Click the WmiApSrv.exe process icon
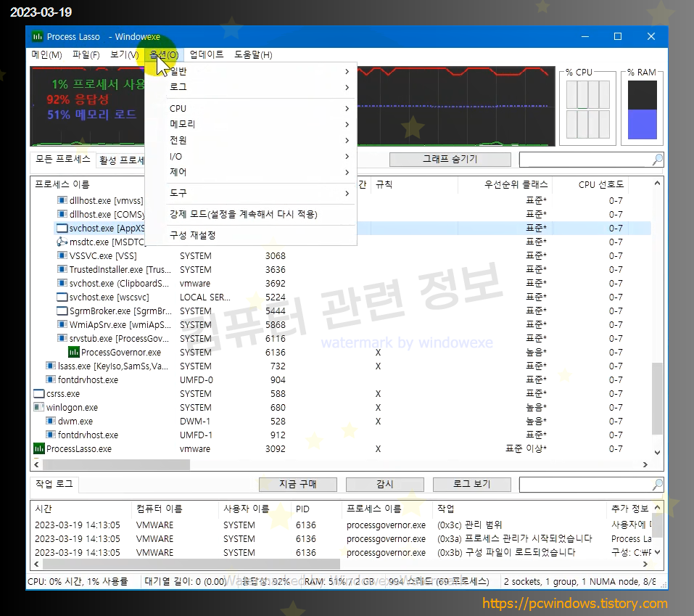694x616 pixels. tap(62, 324)
